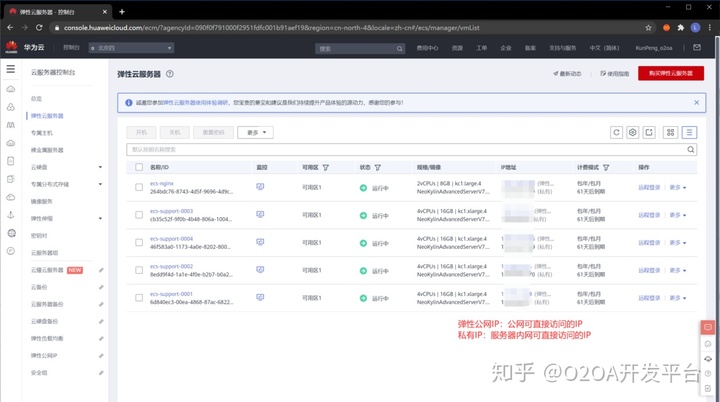Filter by status with the funnel icon
The image size is (720, 402).
377,167
